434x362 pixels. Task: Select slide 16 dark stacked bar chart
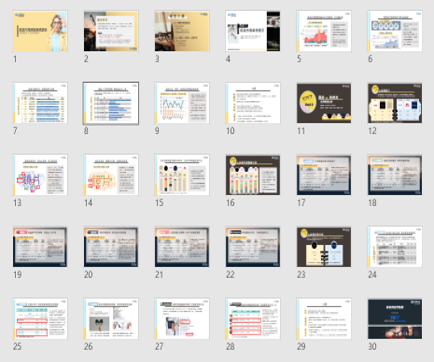click(253, 175)
